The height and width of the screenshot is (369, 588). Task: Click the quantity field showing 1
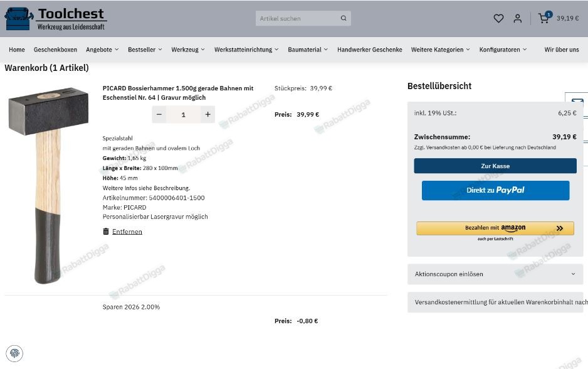tap(184, 114)
